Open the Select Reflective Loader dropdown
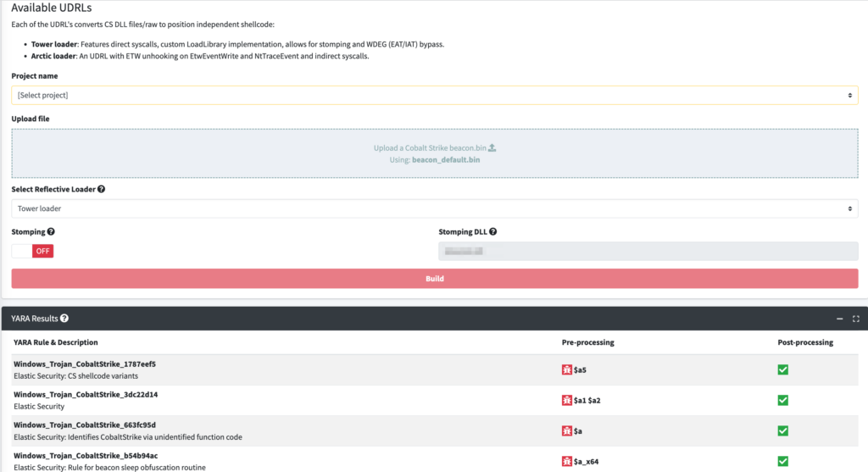Screen dimensions: 868x472 point(435,208)
